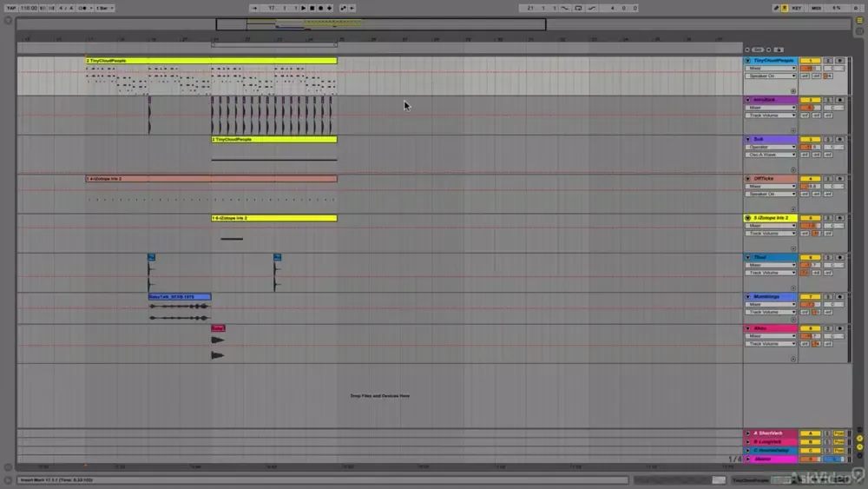Toggle track activator 2 on IntroKick

point(811,100)
